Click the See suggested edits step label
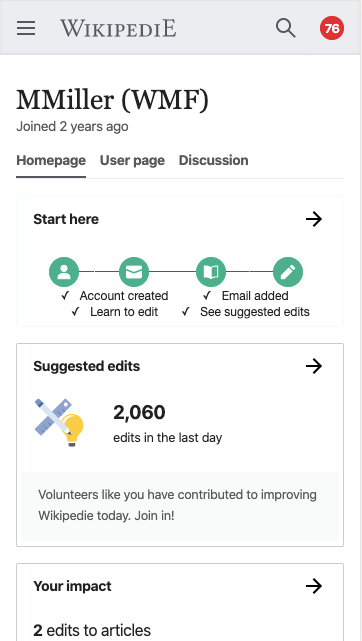Image resolution: width=362 pixels, height=641 pixels. pos(255,312)
